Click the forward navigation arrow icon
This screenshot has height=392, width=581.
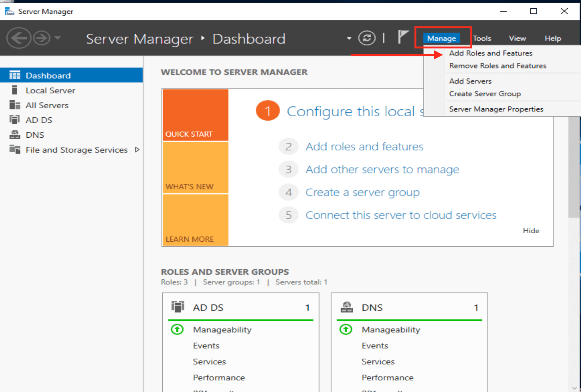point(42,38)
